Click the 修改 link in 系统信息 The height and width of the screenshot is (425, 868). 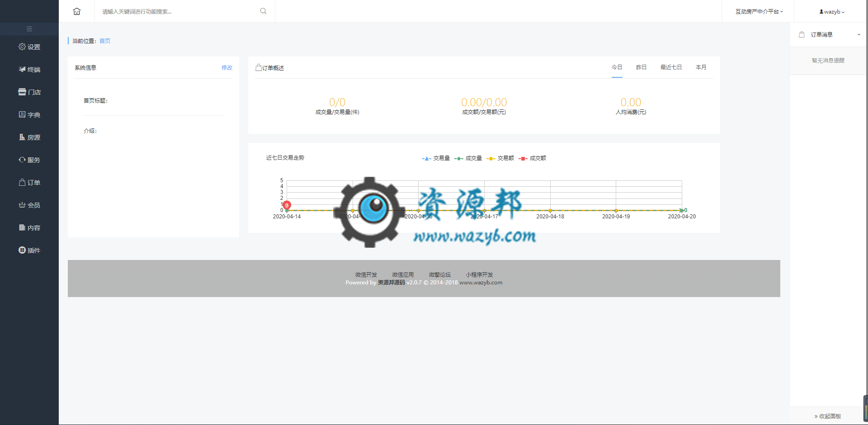[227, 68]
